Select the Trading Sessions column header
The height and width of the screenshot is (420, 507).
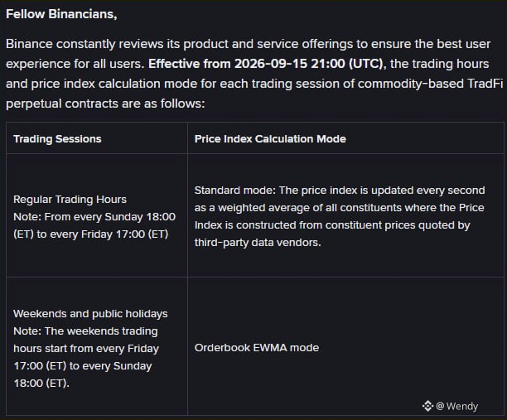pos(57,138)
